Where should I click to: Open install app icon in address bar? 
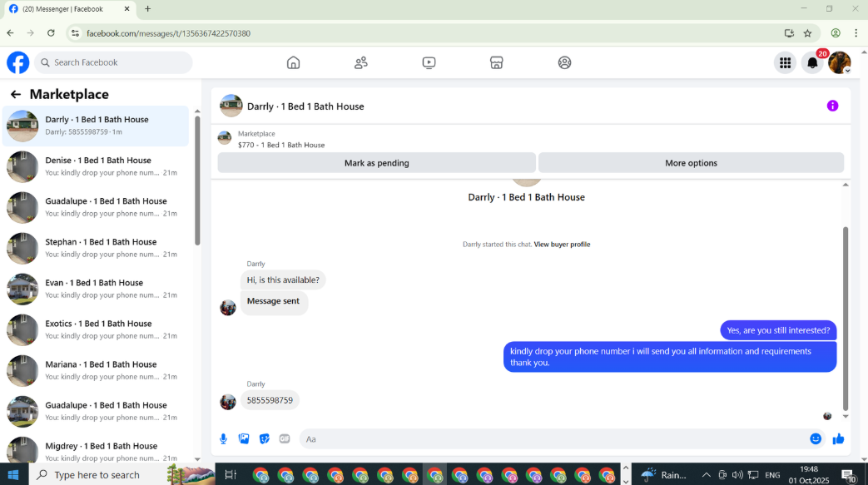pos(790,33)
